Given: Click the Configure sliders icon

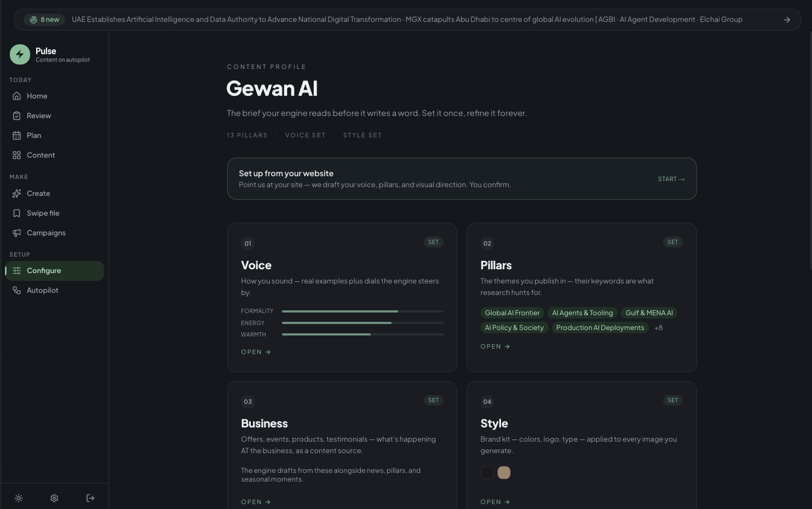Looking at the screenshot, I should click(x=17, y=270).
